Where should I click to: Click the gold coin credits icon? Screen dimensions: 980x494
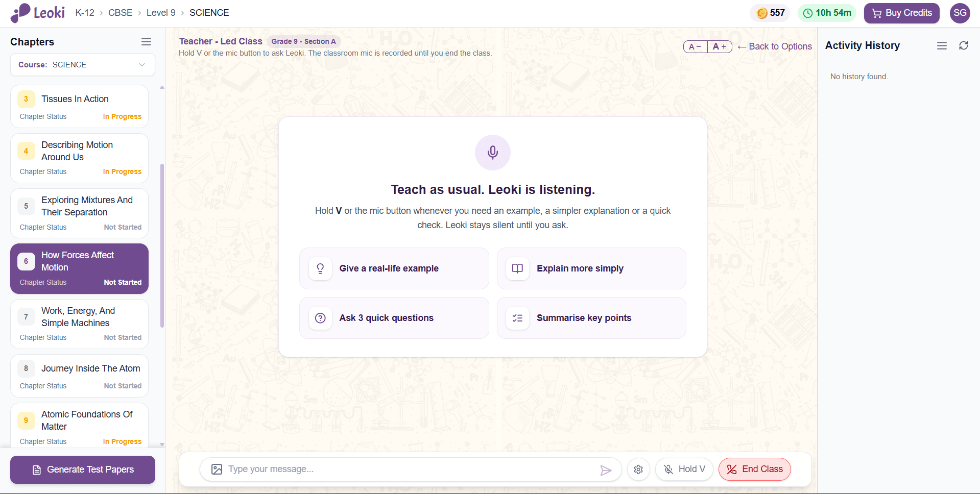762,13
